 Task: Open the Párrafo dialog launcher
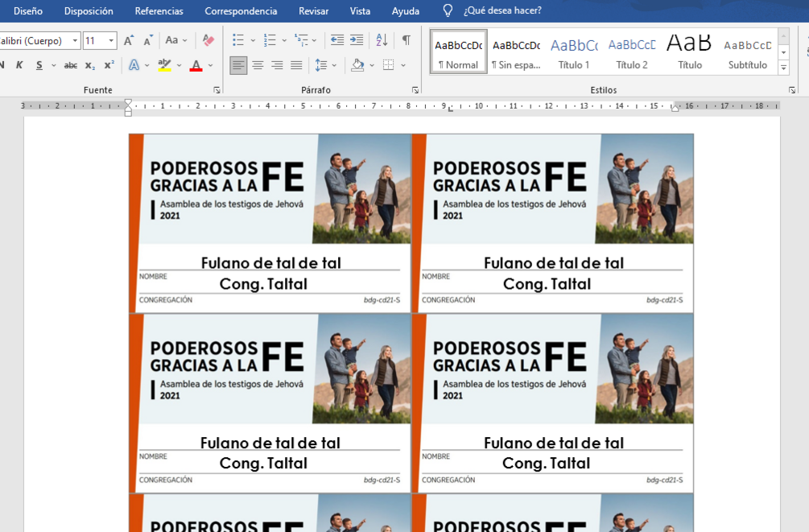[415, 90]
